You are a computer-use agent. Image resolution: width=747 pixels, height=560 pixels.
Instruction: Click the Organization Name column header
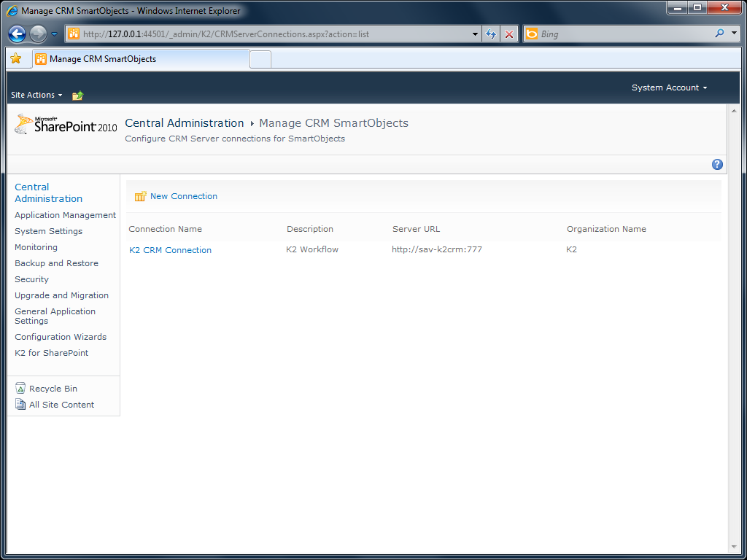coord(606,229)
